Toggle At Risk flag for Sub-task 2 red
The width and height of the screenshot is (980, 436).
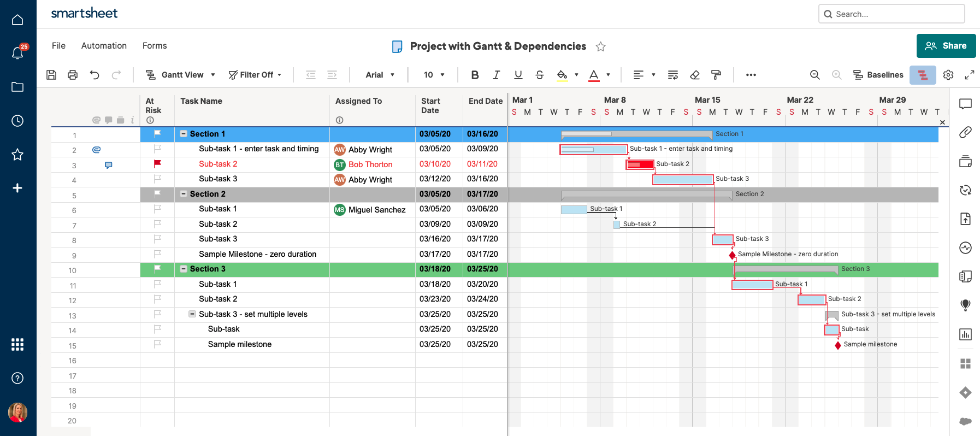(157, 163)
